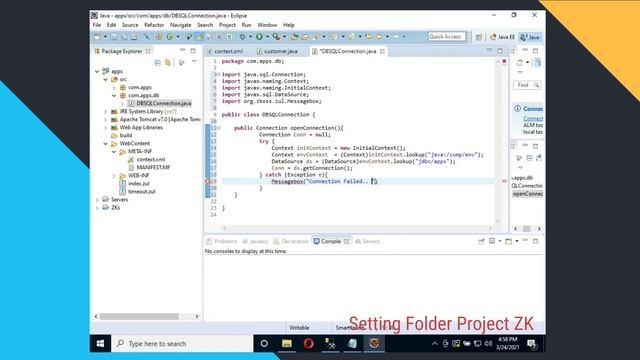Open the Window menu
The height and width of the screenshot is (360, 640).
(267, 25)
